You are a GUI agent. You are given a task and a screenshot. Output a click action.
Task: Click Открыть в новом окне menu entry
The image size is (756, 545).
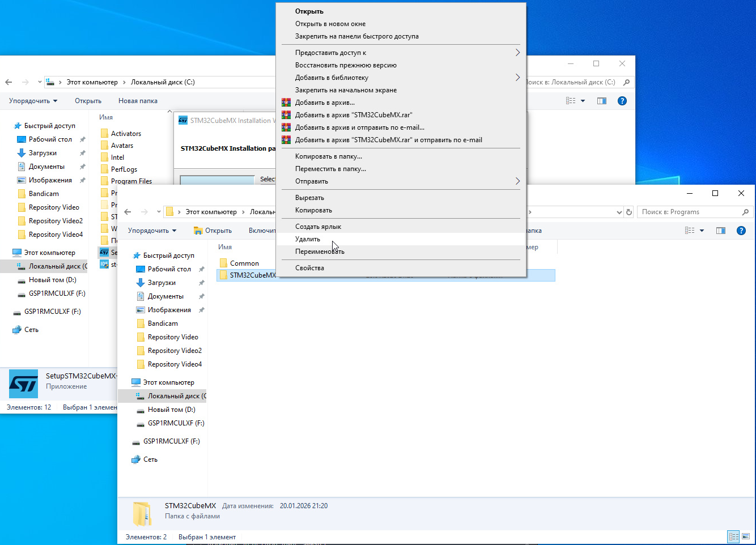click(401, 24)
